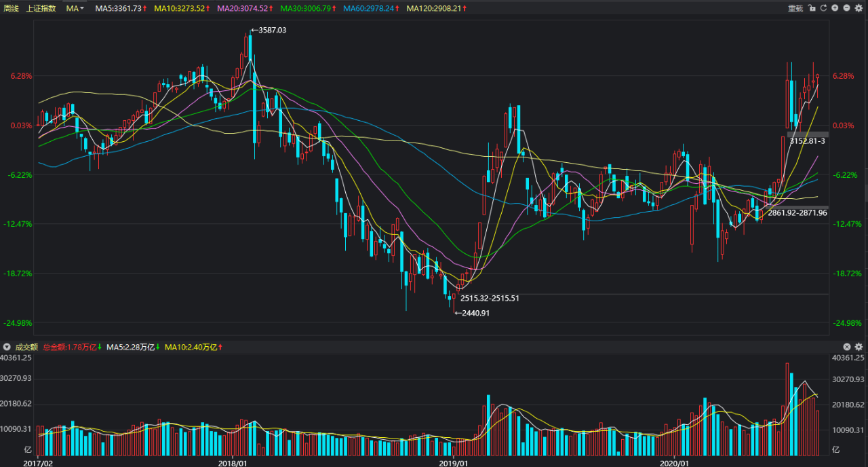Click the lock icon in top toolbar

pos(811,8)
